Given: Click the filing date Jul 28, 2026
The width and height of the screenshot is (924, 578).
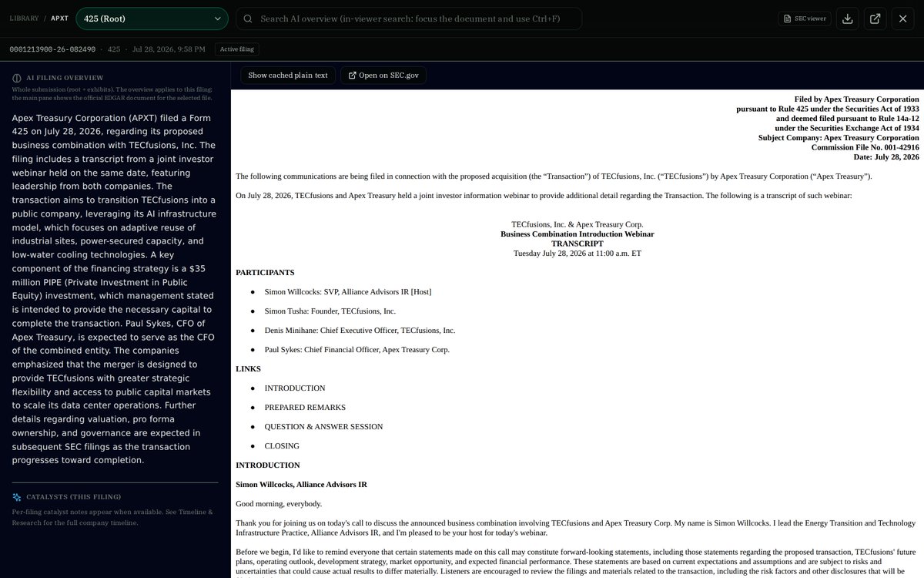Looking at the screenshot, I should click(169, 49).
